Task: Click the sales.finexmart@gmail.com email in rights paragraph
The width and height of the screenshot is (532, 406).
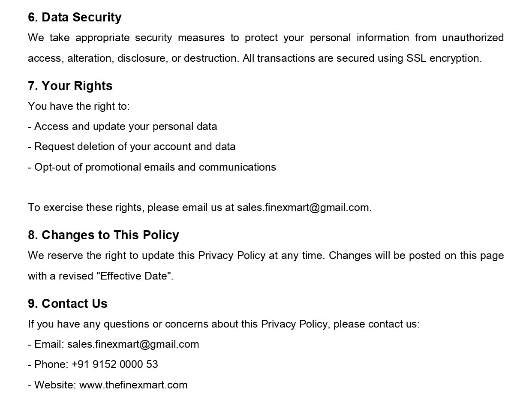Action: tap(303, 208)
